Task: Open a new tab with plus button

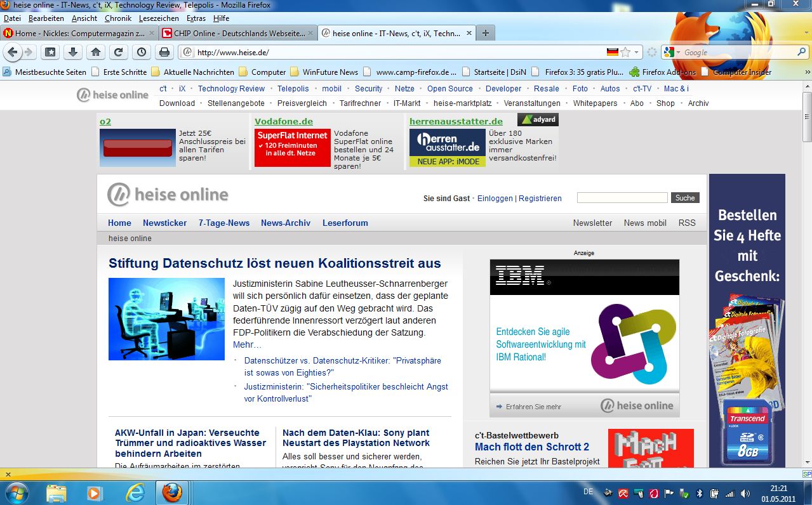Action: point(486,33)
